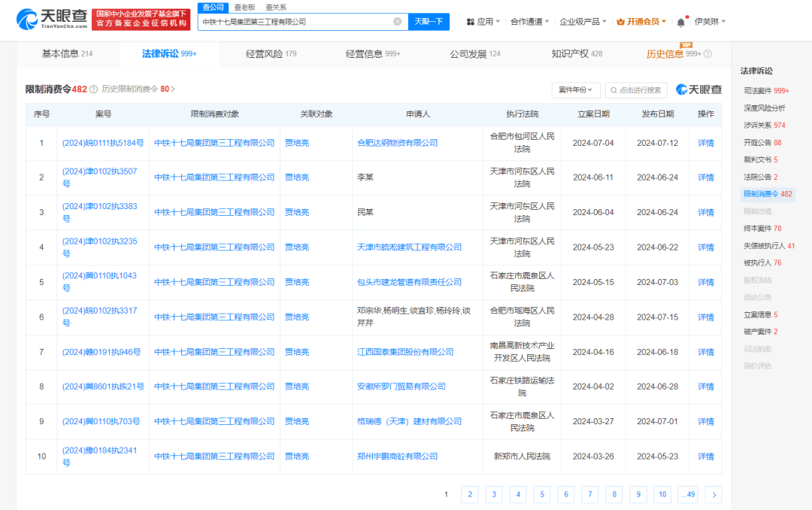Click the help icon next to 历史信息
Viewport: 812px width, 510px height.
tap(707, 54)
